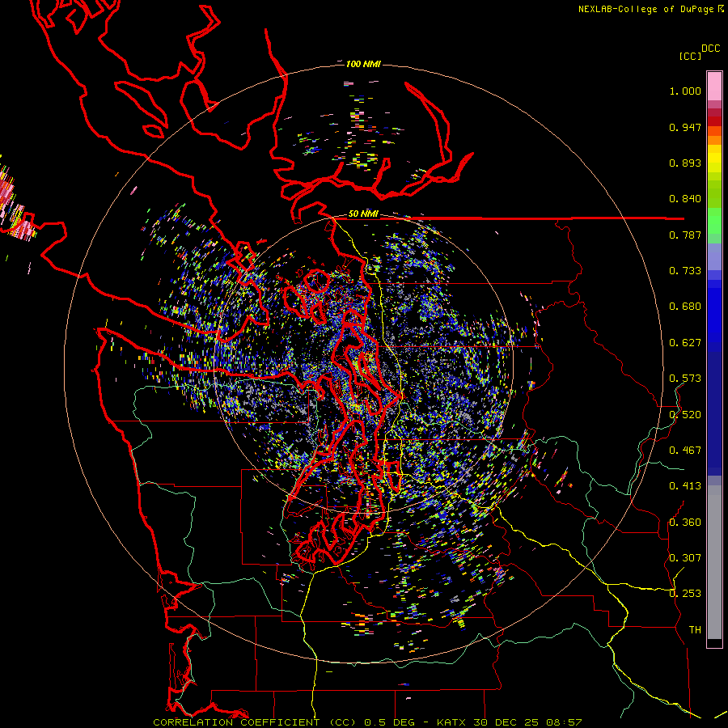Click the 100 NMI range ring label
Image resolution: width=728 pixels, height=728 pixels.
[x=363, y=64]
